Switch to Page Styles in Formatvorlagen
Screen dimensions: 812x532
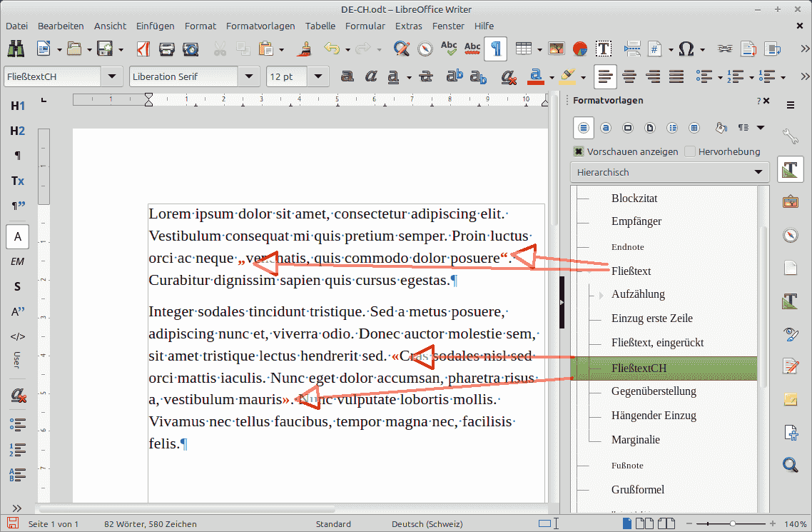[650, 127]
